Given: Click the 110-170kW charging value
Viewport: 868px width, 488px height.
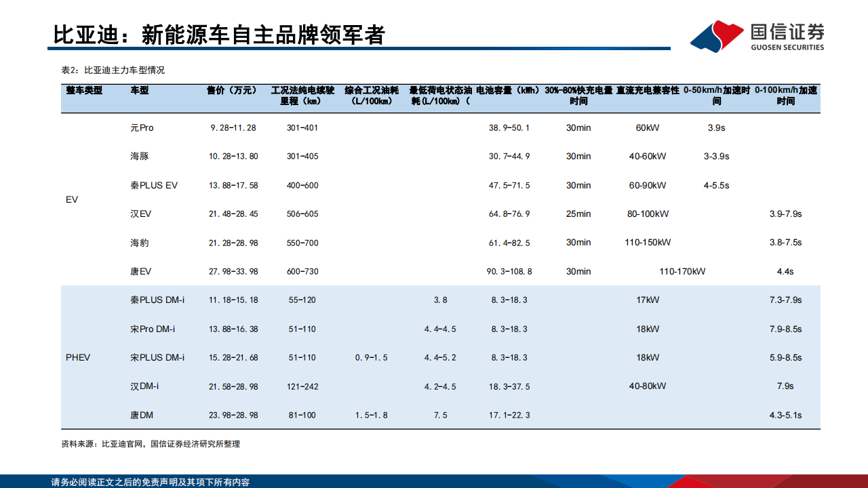Looking at the screenshot, I should (x=682, y=272).
